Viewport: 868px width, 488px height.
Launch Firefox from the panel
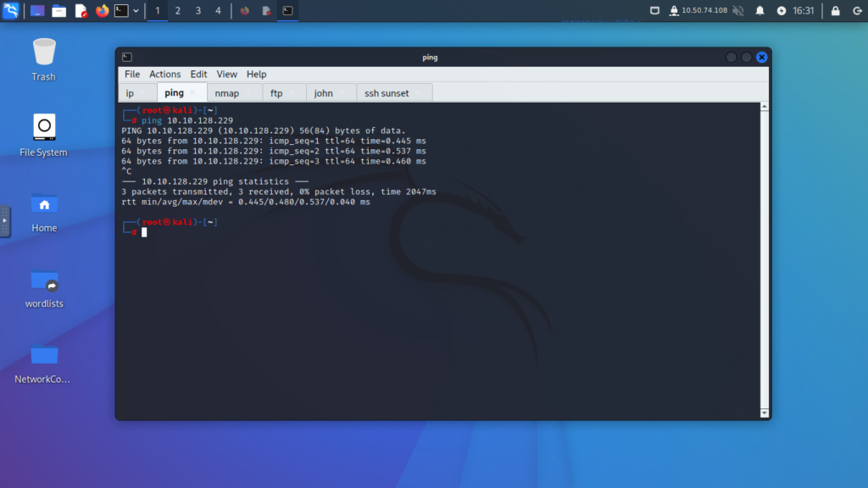tap(103, 11)
